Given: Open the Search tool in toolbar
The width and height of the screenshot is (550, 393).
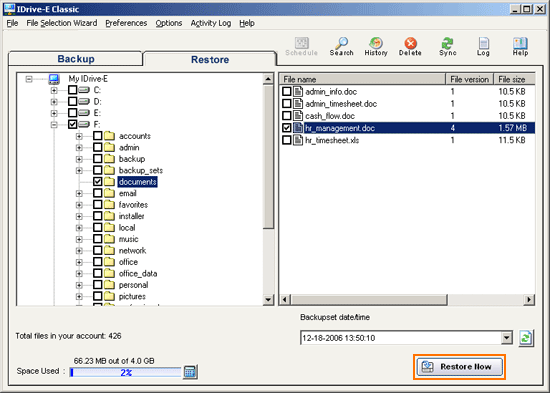Looking at the screenshot, I should pos(341,47).
